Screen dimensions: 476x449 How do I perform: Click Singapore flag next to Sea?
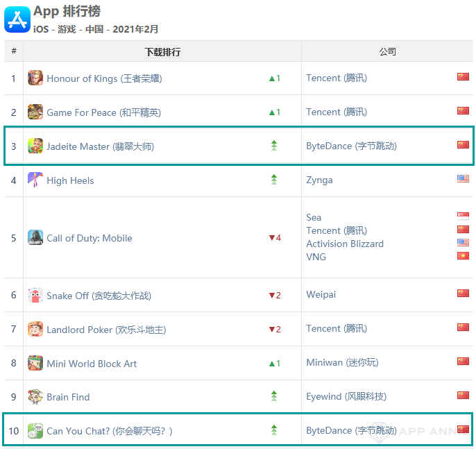coord(463,216)
